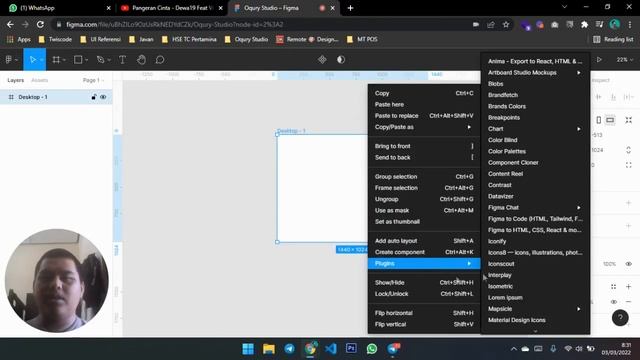Choose Flip horizontal
This screenshot has width=640, height=360.
(x=423, y=313)
